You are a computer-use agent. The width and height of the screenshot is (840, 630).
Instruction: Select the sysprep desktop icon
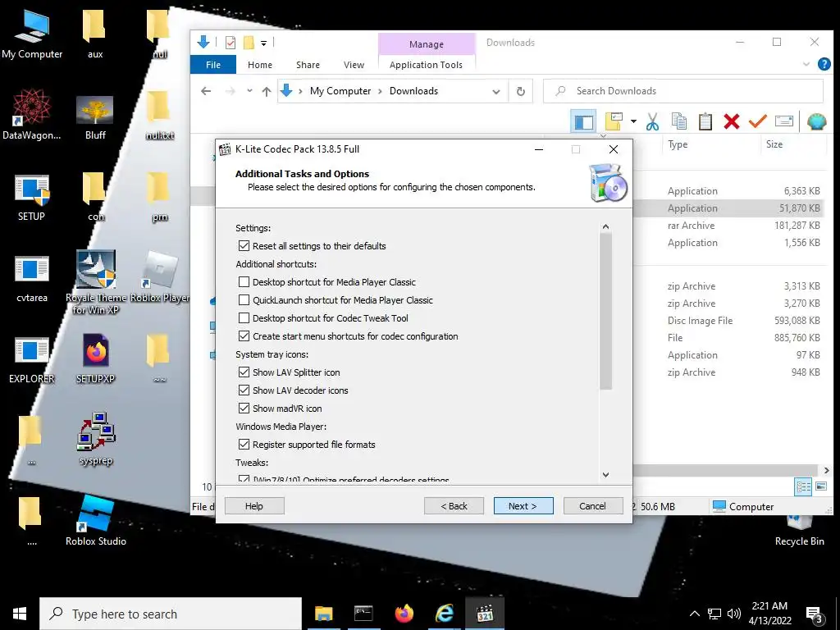point(96,439)
